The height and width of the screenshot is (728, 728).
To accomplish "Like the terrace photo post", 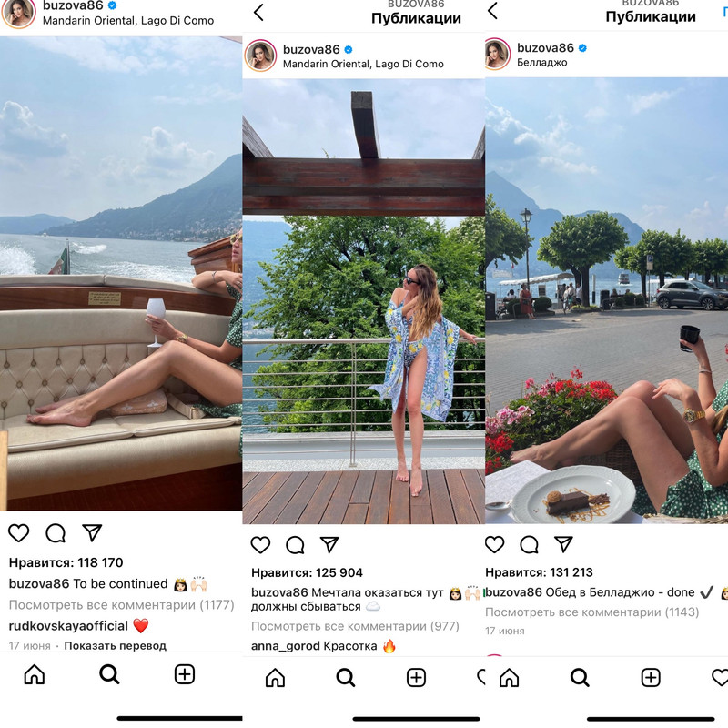I will click(260, 544).
